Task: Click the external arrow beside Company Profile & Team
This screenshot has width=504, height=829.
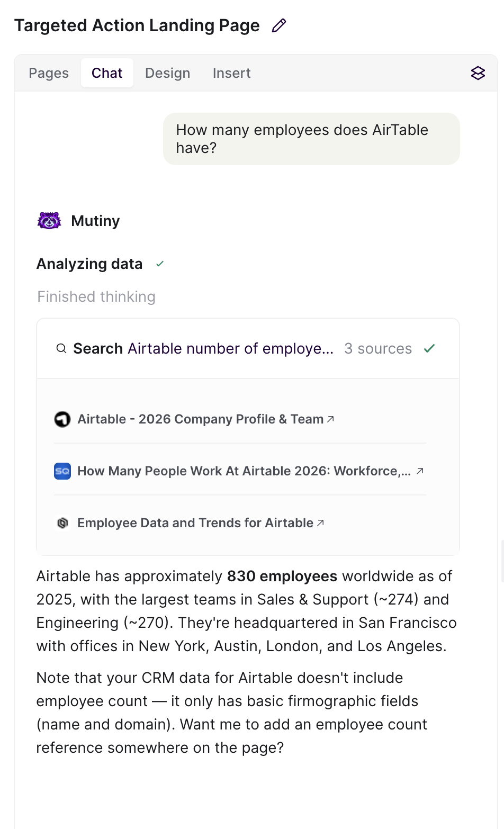Action: (330, 419)
